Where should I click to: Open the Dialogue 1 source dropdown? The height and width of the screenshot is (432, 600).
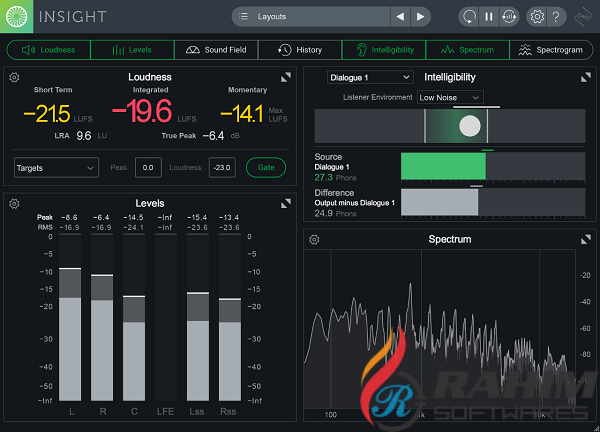click(370, 77)
